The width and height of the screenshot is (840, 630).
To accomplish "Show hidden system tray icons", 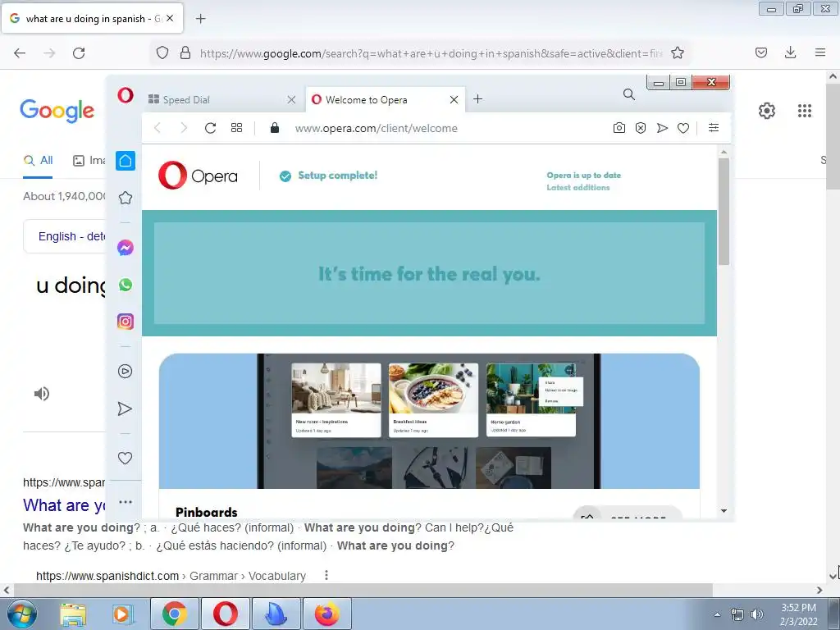I will pyautogui.click(x=717, y=614).
